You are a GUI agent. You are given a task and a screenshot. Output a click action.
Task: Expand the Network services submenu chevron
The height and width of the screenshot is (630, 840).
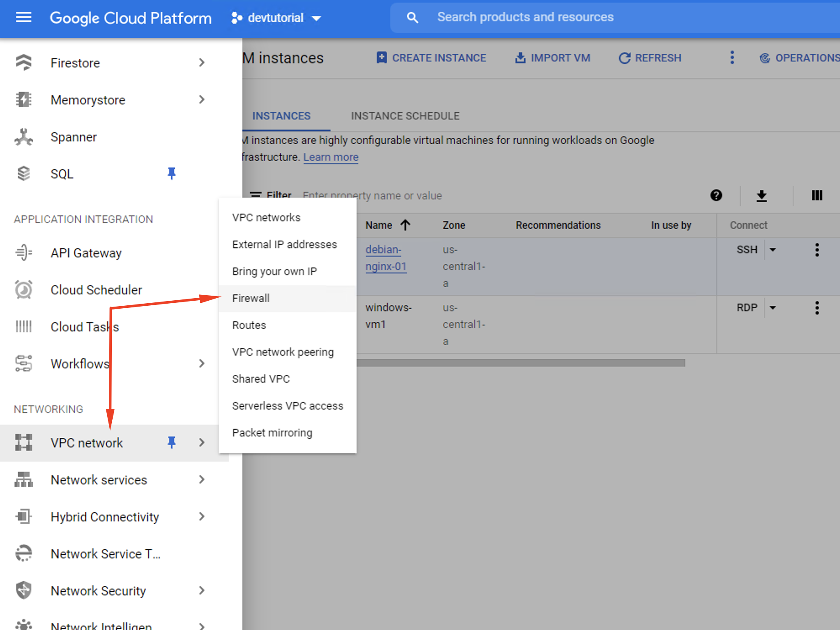tap(202, 479)
